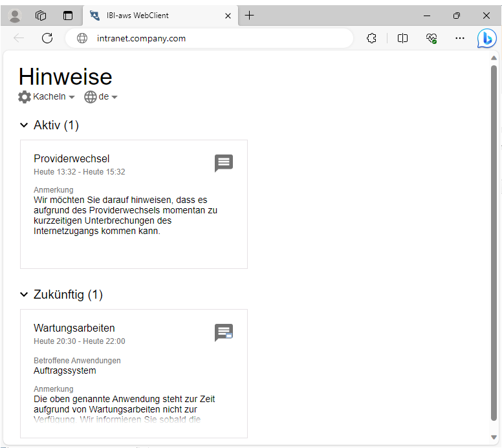Toggle split screen view in browser
The height and width of the screenshot is (448, 502).
(x=402, y=38)
